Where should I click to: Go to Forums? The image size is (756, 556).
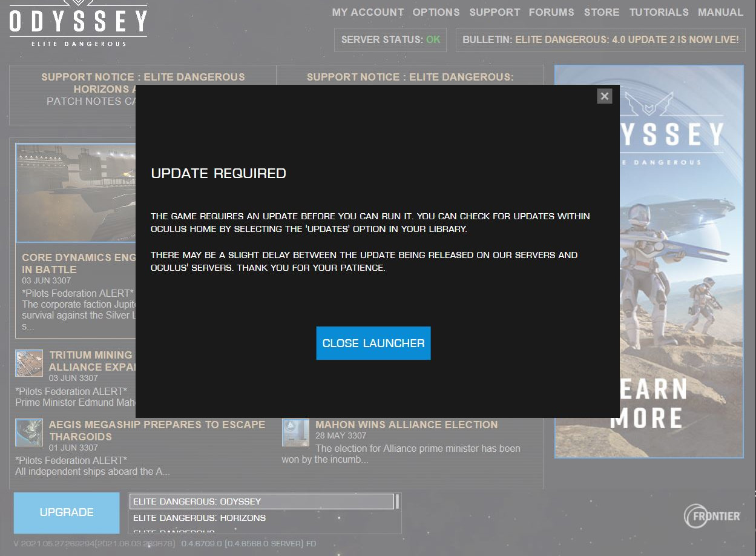coord(551,12)
